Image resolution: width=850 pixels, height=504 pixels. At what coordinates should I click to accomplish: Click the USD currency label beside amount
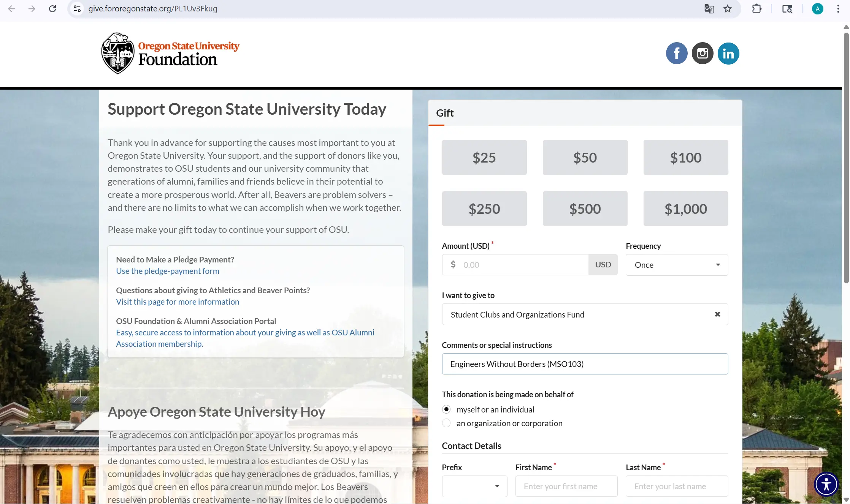click(603, 265)
